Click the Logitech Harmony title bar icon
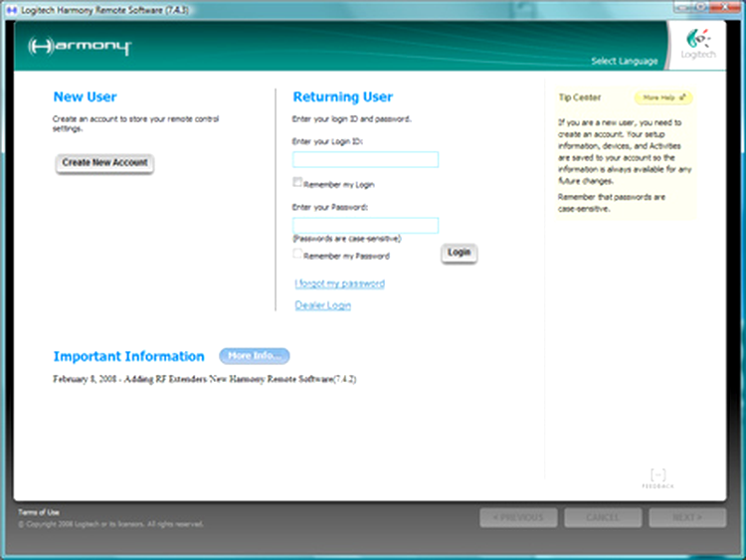This screenshot has height=560, width=746. click(11, 8)
